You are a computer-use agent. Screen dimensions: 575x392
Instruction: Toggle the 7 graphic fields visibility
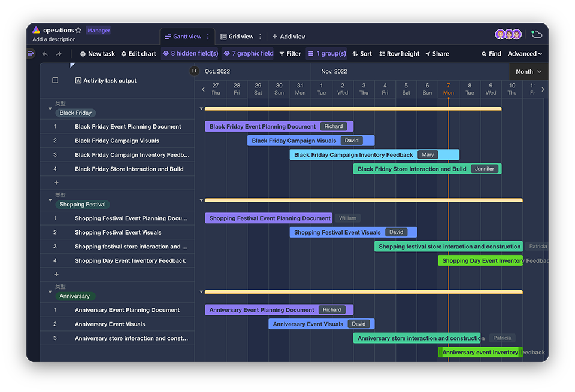click(249, 54)
